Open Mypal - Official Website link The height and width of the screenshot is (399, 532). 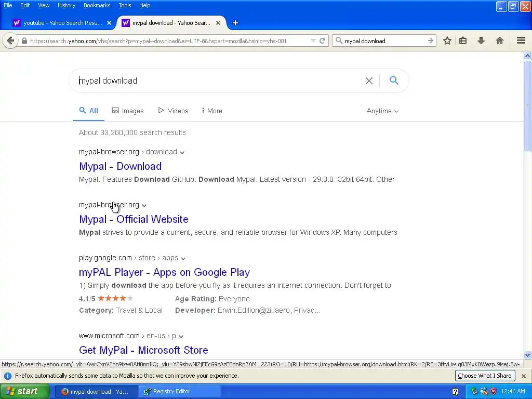tap(134, 219)
